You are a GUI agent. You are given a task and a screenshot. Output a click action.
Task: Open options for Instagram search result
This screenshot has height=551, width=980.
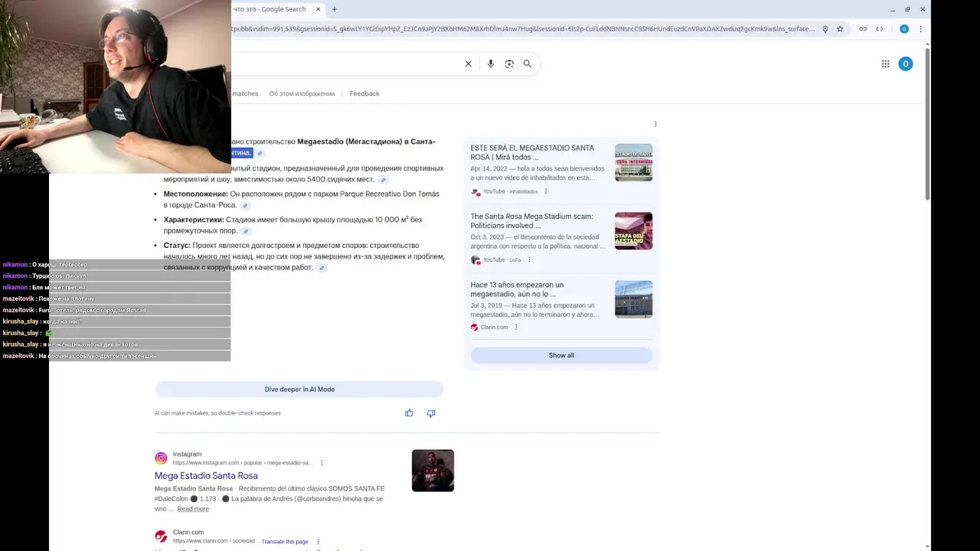point(322,463)
